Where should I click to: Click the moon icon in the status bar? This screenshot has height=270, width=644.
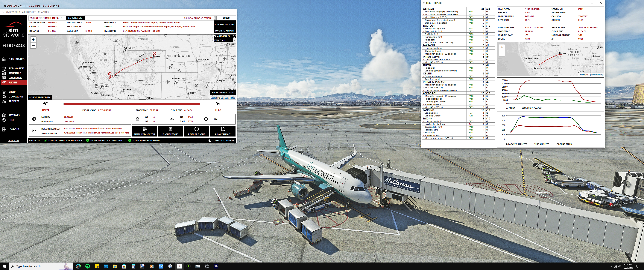[210, 140]
